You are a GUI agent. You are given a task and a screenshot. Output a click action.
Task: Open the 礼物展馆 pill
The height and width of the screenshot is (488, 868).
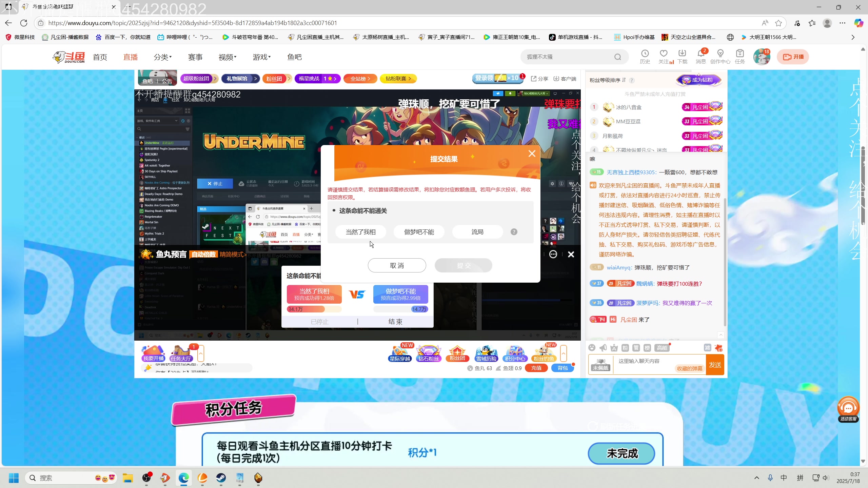pyautogui.click(x=240, y=79)
